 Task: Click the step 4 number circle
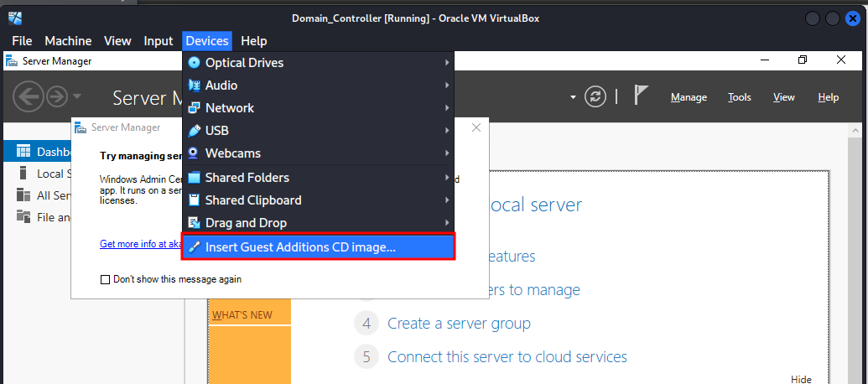366,323
